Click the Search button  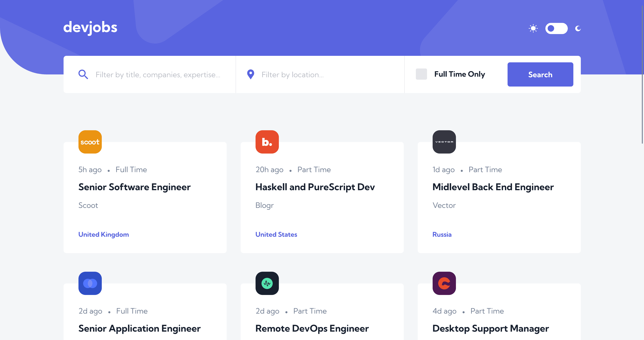pos(540,74)
